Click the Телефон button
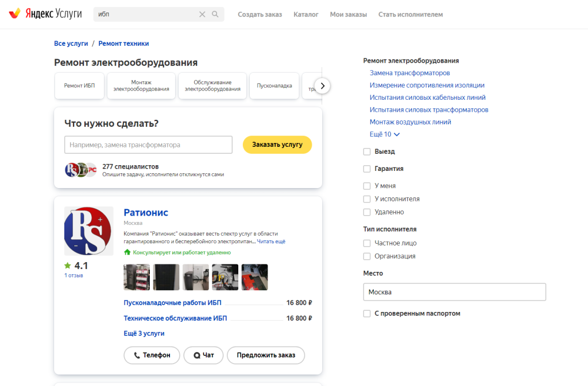This screenshot has height=386, width=588. 152,355
